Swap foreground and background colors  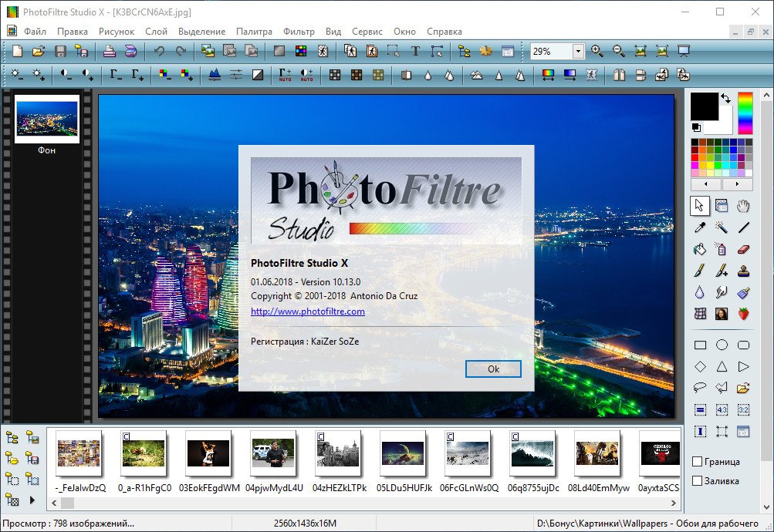point(725,98)
